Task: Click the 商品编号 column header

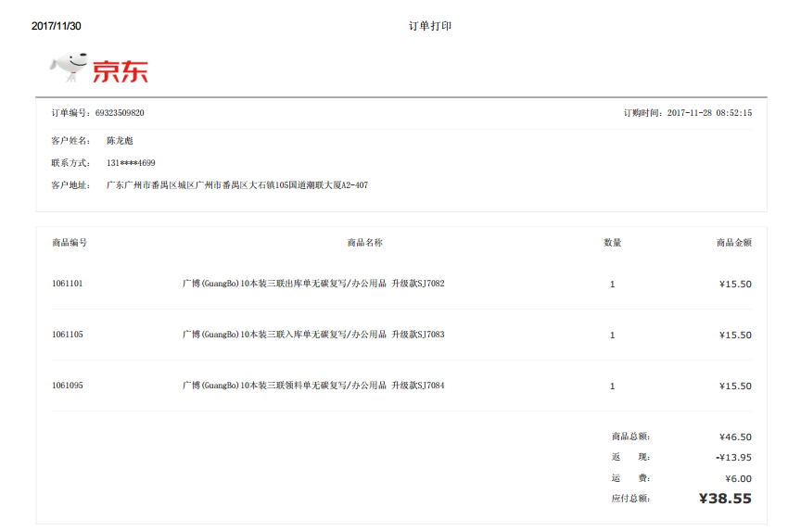Action: click(x=70, y=243)
